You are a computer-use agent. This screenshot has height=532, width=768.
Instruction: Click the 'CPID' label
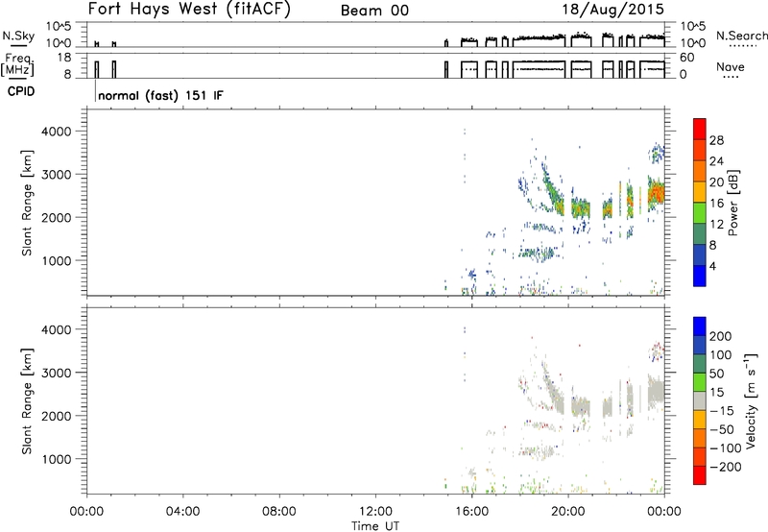point(21,91)
